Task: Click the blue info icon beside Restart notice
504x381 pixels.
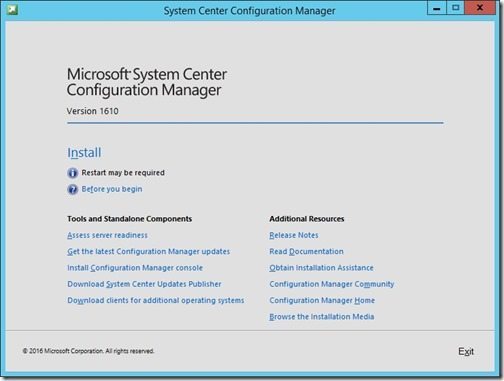Action: (73, 173)
